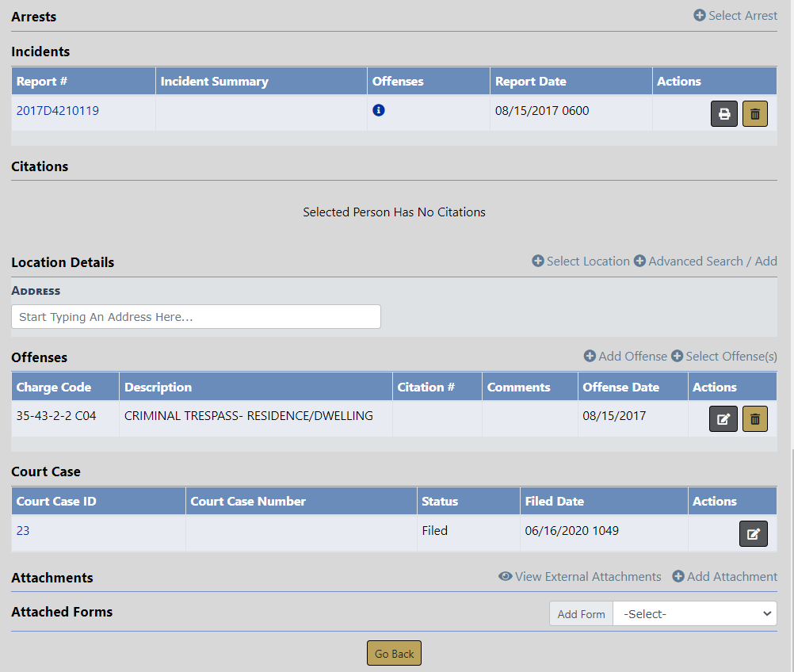Print the incident report 2017D4210119
The image size is (794, 672).
(723, 114)
